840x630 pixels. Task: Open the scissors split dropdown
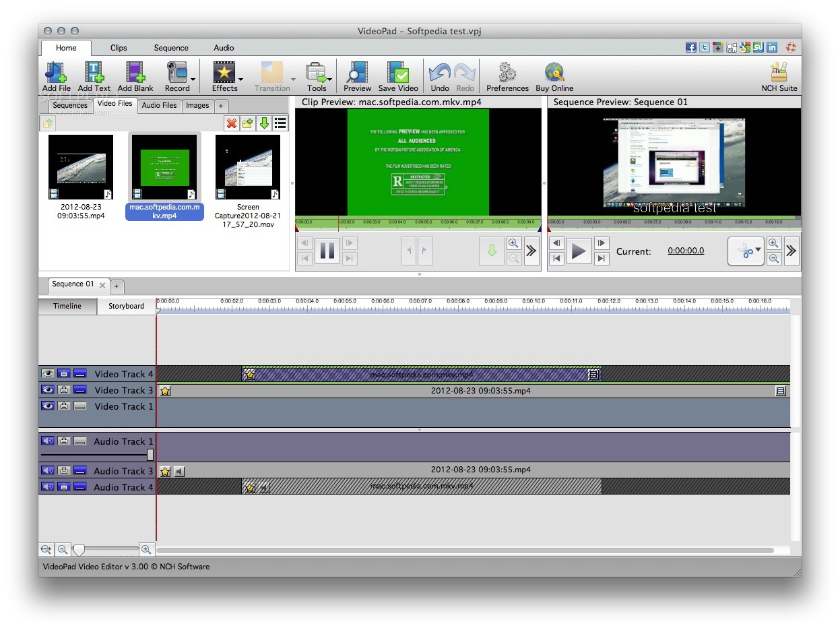[758, 250]
